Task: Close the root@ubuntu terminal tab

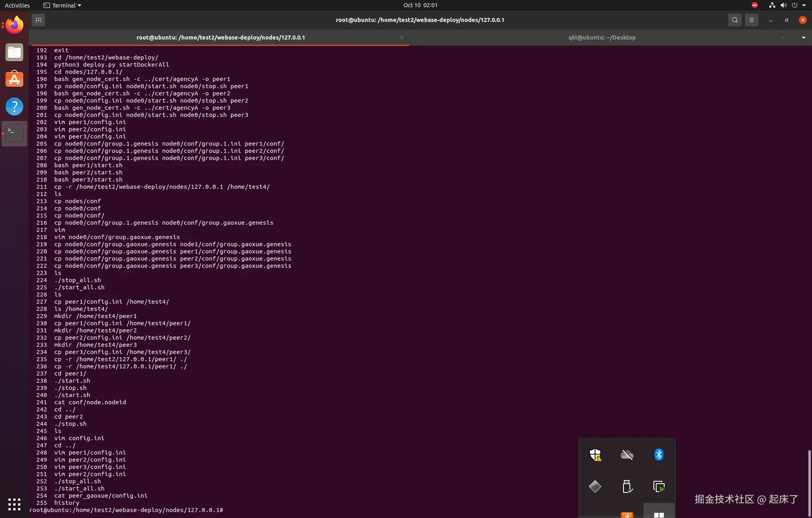Action: point(402,38)
